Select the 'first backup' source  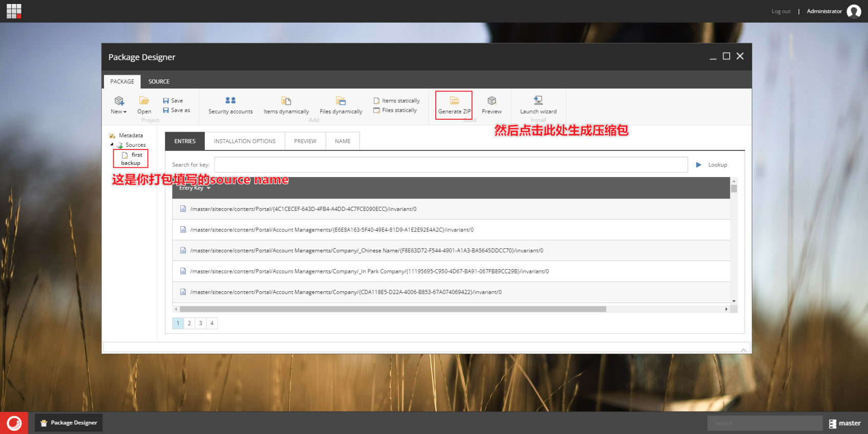click(x=131, y=159)
